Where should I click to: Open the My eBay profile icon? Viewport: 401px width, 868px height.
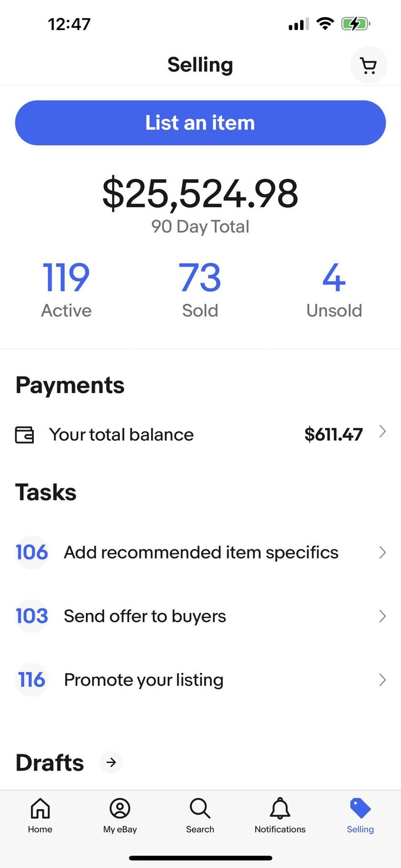[120, 808]
